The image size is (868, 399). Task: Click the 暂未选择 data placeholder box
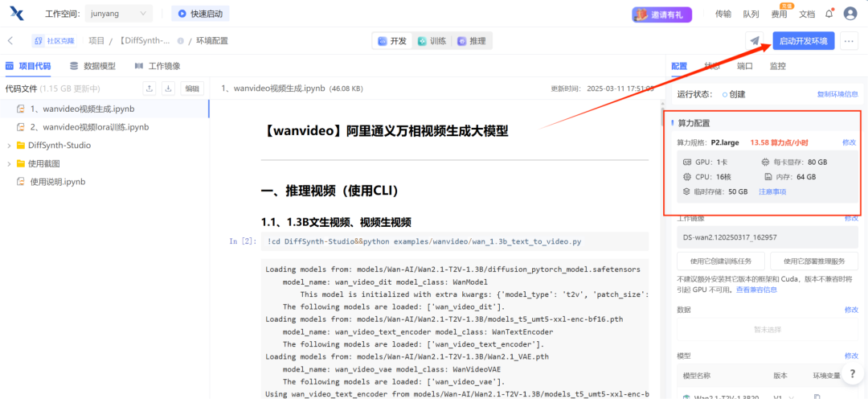(768, 329)
